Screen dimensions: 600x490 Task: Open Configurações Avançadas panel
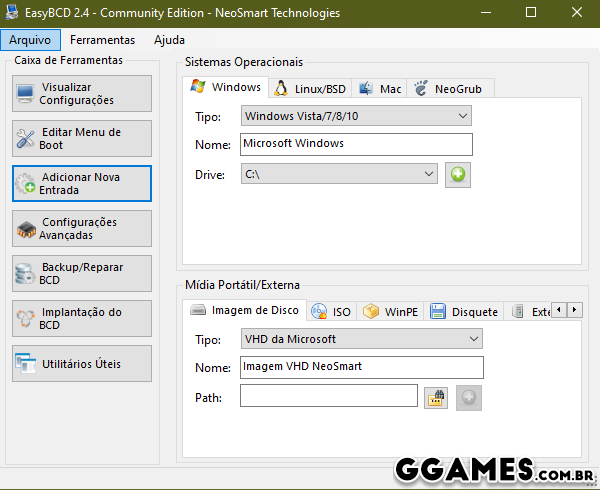82,229
